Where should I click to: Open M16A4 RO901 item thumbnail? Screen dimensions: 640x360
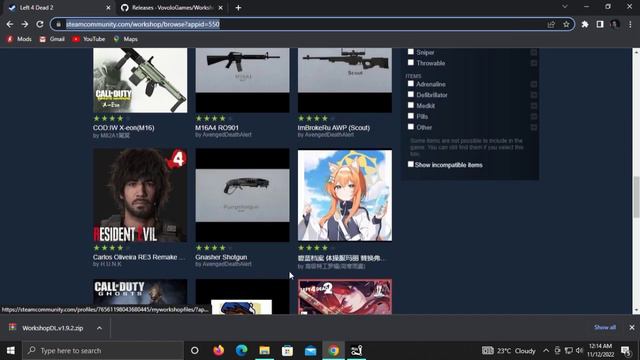242,80
